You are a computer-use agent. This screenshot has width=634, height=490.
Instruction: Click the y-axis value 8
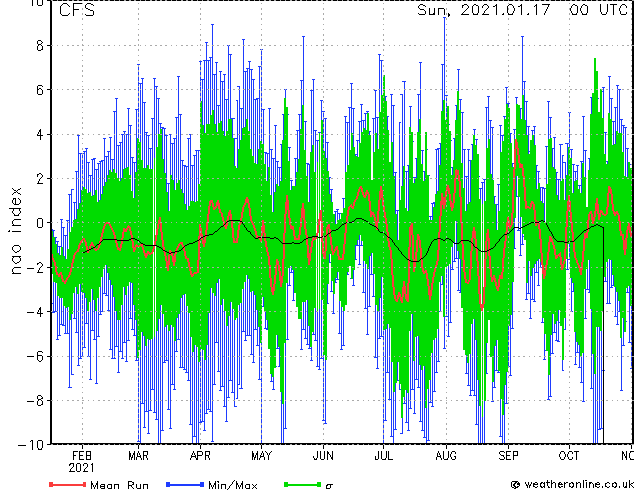click(x=40, y=46)
